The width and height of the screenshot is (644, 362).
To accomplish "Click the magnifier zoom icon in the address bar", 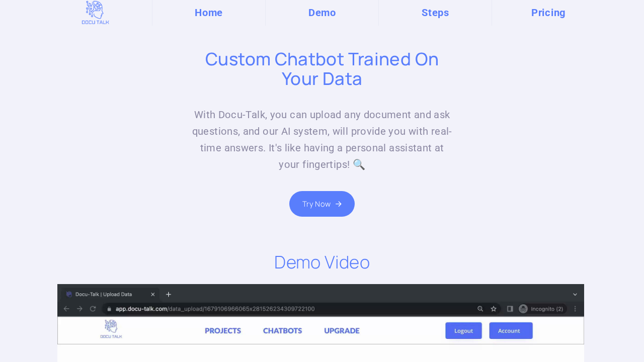I will pos(480,309).
